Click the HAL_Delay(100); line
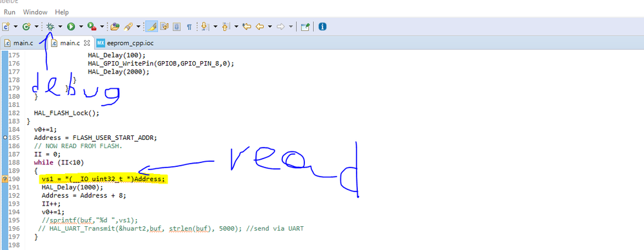Screen dimensions: 644x250 pyautogui.click(x=117, y=55)
